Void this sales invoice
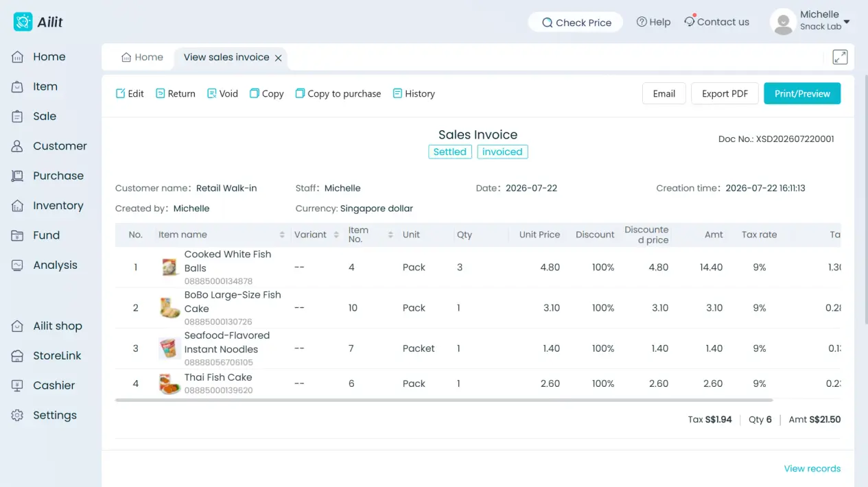Screen dimensions: 868x487 click(222, 93)
